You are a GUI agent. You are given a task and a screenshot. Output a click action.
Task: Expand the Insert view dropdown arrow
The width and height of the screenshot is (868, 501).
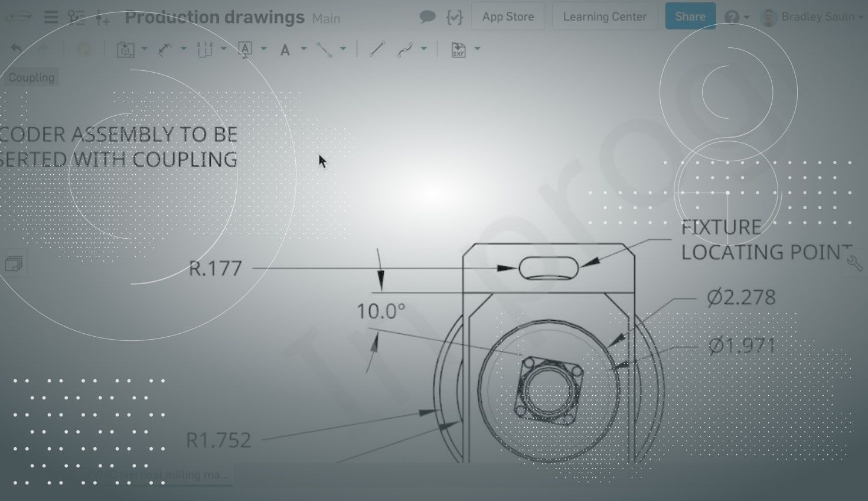pos(144,49)
